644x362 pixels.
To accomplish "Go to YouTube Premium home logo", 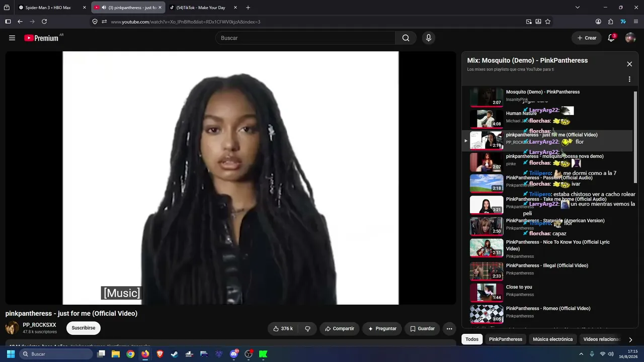I will pos(41,38).
